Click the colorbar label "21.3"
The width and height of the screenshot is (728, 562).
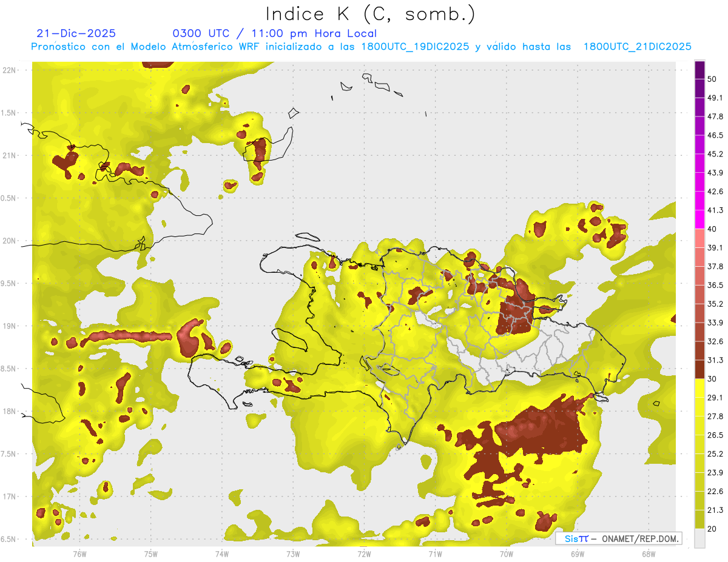(x=715, y=510)
